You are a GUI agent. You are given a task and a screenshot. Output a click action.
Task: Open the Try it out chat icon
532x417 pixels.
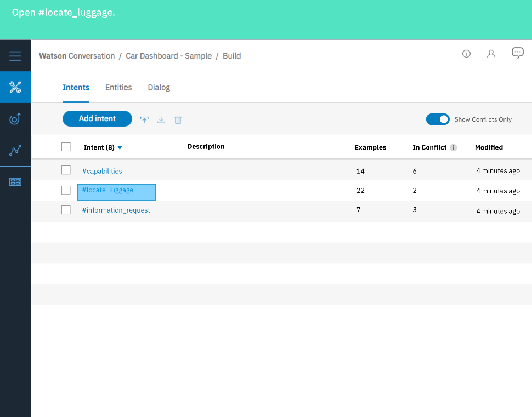click(x=517, y=53)
